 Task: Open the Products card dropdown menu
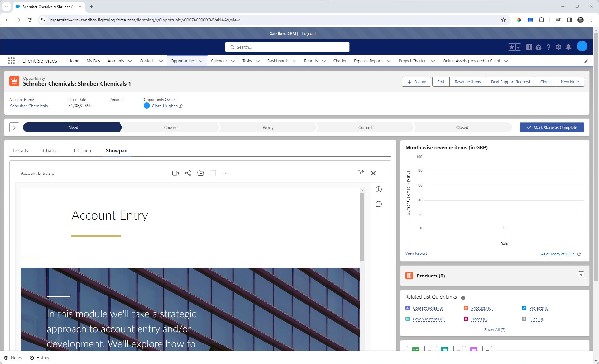point(581,274)
